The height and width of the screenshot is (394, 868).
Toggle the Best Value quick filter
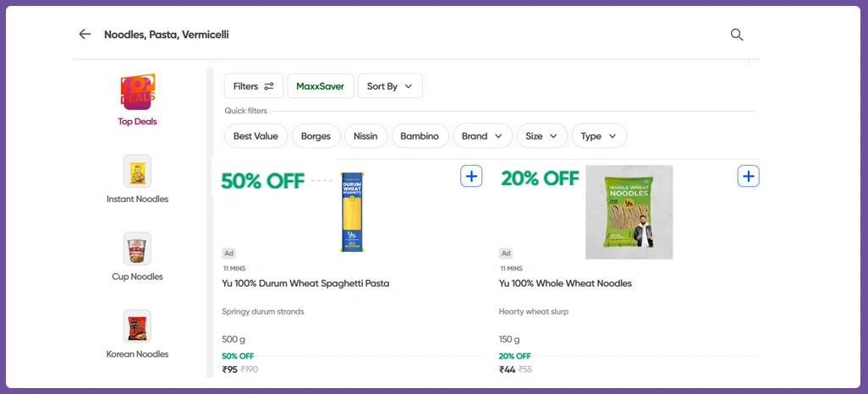click(255, 136)
